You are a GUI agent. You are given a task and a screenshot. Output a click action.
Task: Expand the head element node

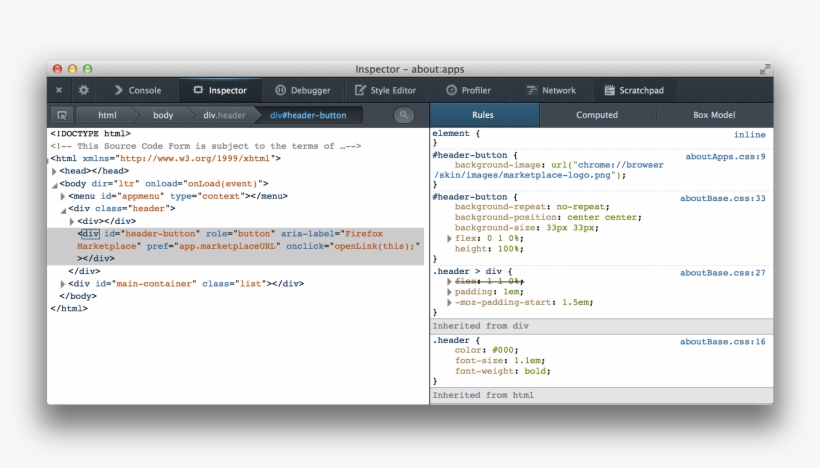point(54,171)
